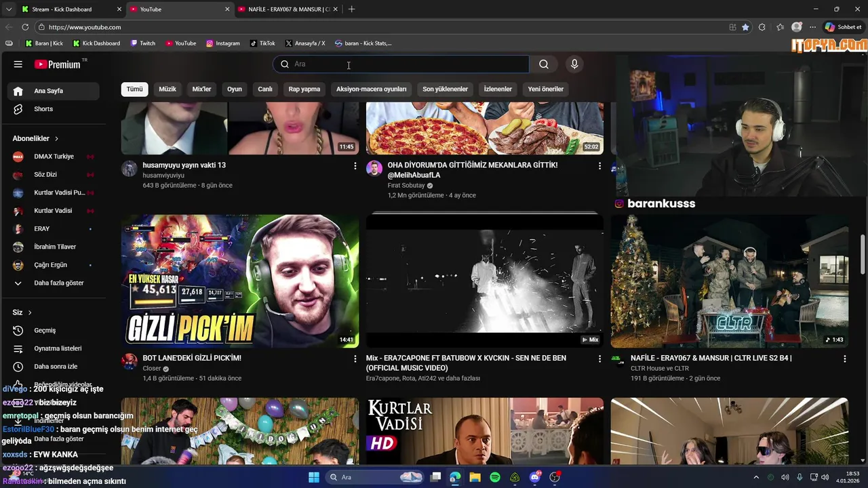Image resolution: width=868 pixels, height=488 pixels.
Task: Open the baran - Kick Stats bookmark
Action: [x=363, y=43]
